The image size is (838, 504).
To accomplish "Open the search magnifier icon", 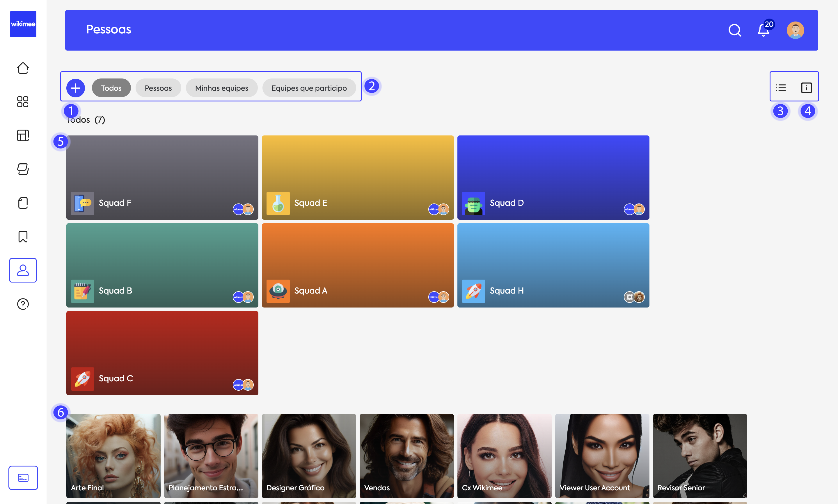I will coord(734,30).
